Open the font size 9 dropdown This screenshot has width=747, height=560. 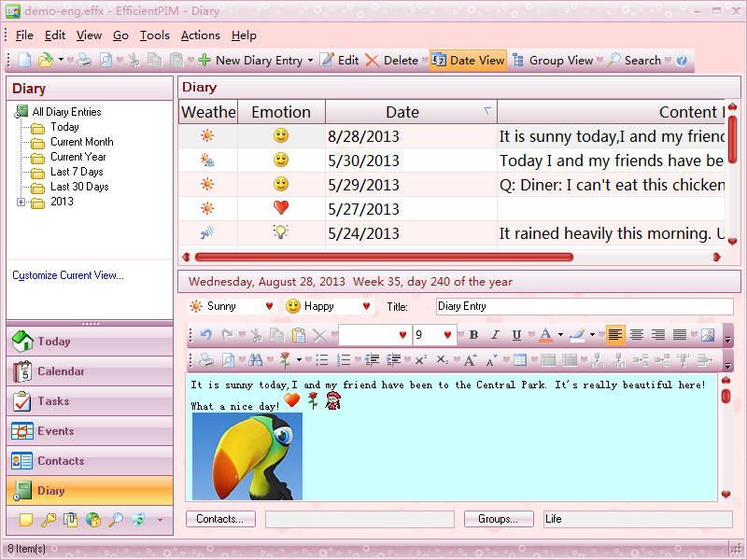coord(447,335)
